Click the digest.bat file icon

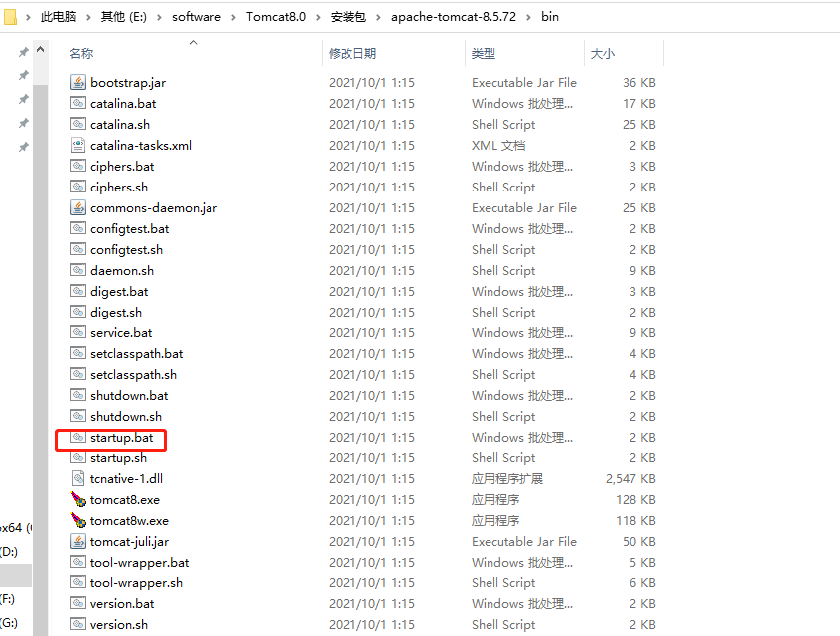[x=78, y=292]
